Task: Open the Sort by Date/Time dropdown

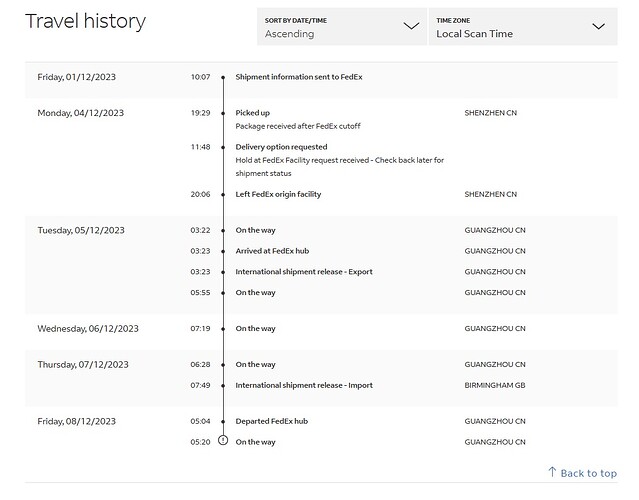Action: 340,27
